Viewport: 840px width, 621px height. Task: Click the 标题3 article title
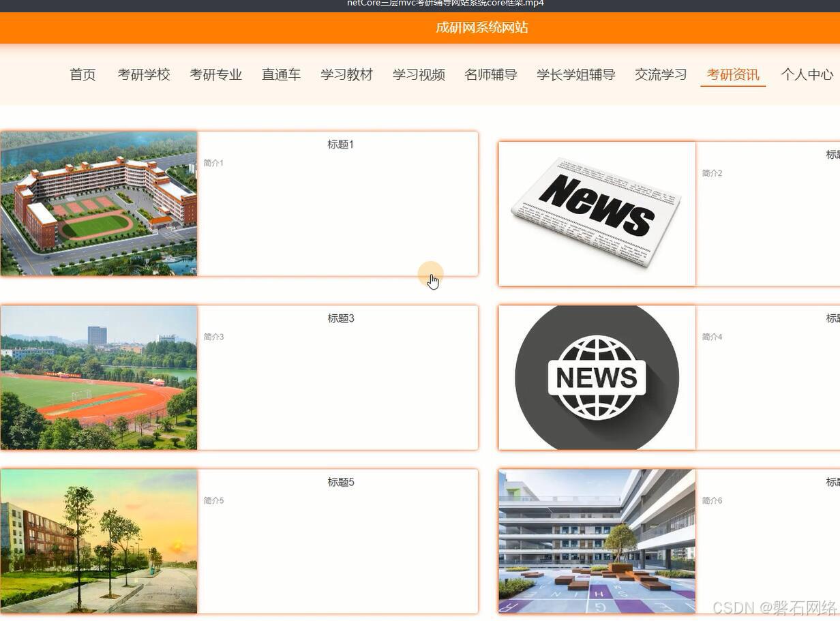[341, 318]
